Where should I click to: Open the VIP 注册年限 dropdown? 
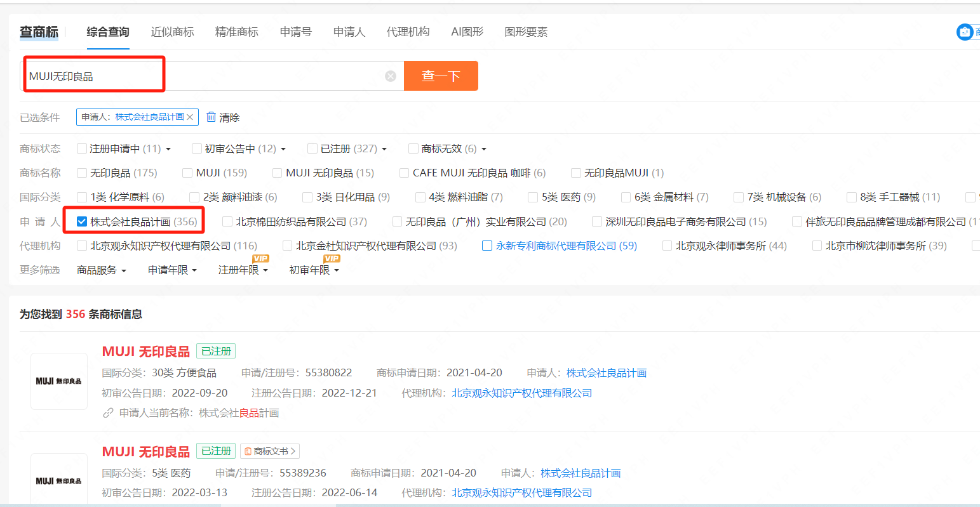[x=243, y=270]
